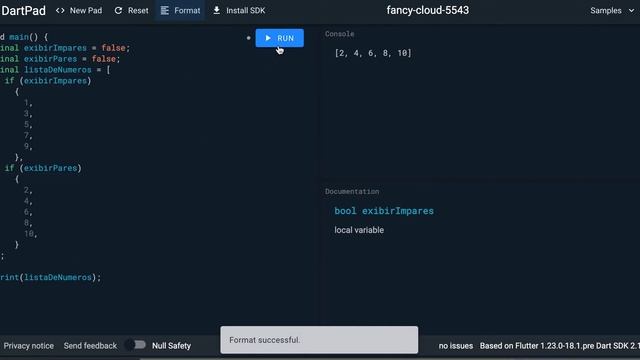The width and height of the screenshot is (640, 360).
Task: Click the Install SDK download icon
Action: pyautogui.click(x=217, y=11)
